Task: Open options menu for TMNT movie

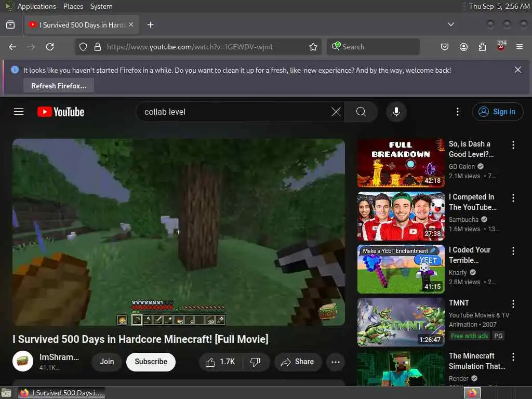Action: (x=513, y=303)
